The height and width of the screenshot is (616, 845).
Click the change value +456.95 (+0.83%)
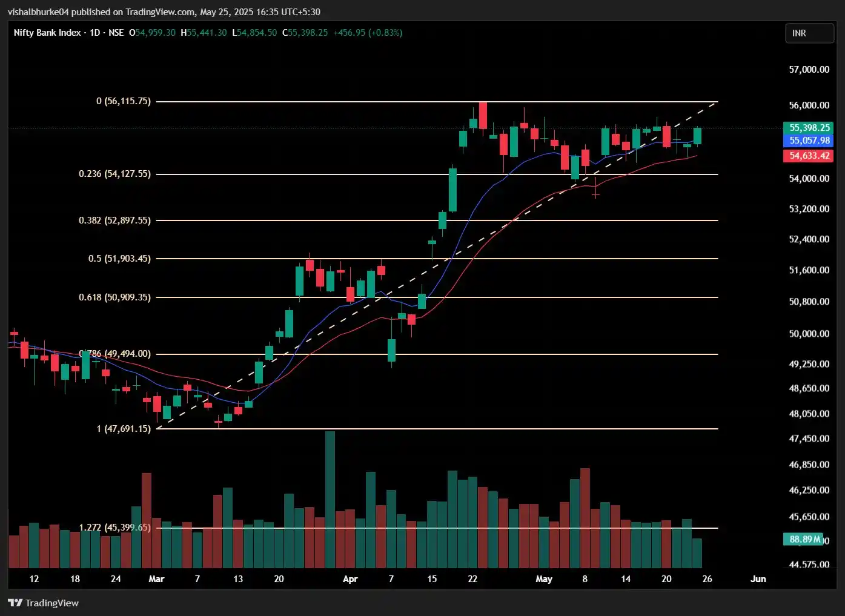pos(368,33)
